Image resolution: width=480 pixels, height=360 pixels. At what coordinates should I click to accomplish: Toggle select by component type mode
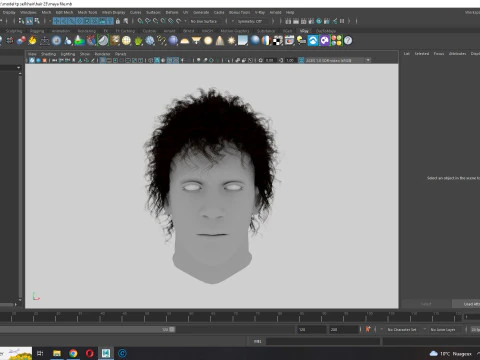pyautogui.click(x=37, y=21)
